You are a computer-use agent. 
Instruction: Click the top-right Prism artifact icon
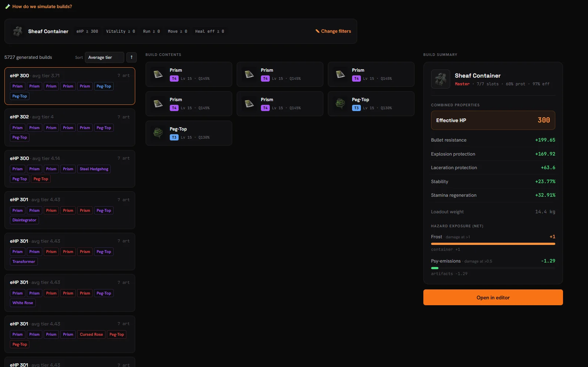pos(341,74)
